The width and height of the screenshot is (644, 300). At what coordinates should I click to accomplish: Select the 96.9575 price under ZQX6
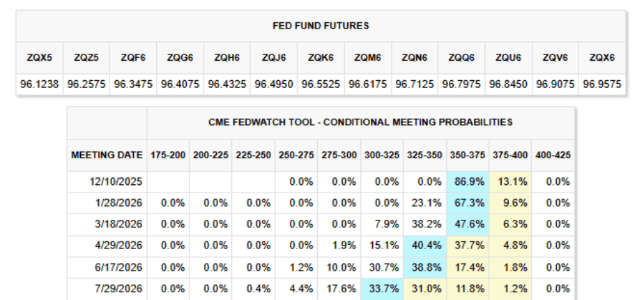point(601,82)
